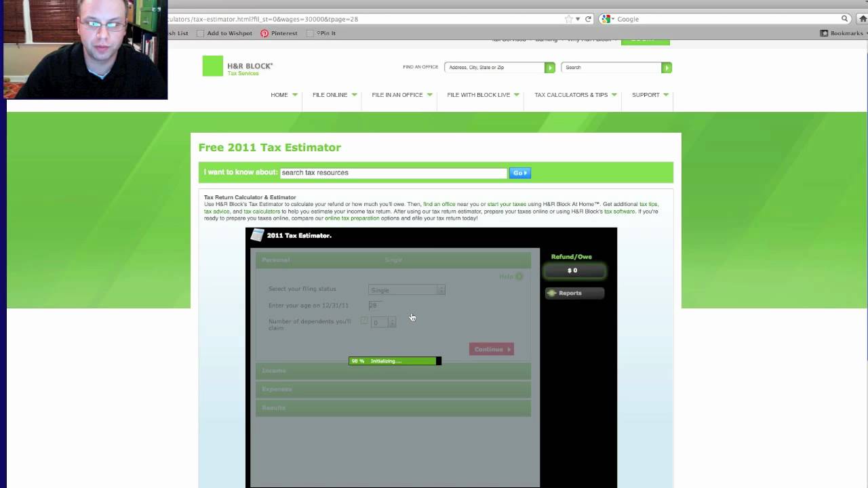Open the Google search engine chooser

608,19
